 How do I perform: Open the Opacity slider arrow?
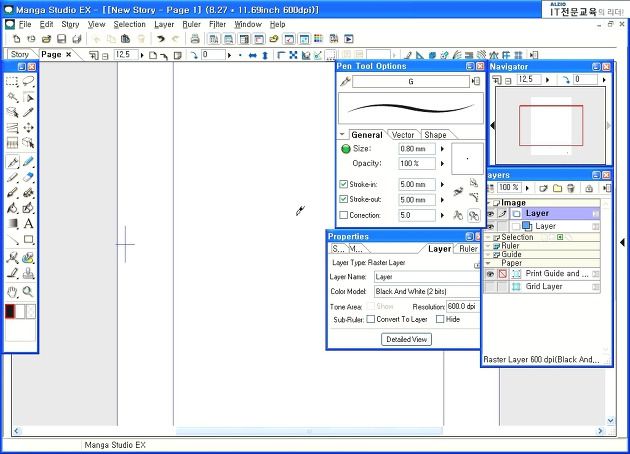pyautogui.click(x=442, y=164)
